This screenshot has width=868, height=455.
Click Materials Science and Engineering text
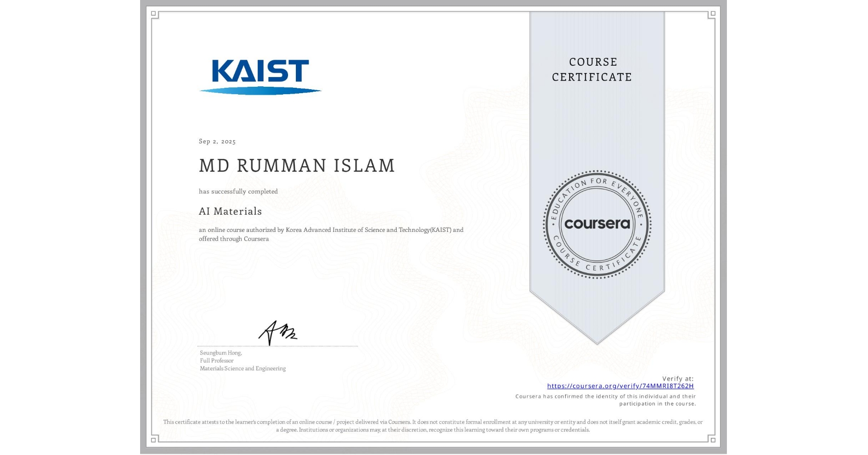tap(242, 368)
